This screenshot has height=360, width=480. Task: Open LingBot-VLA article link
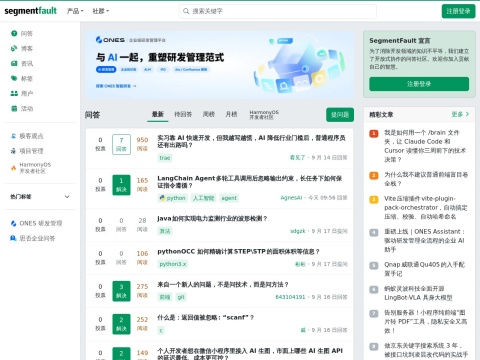point(418,293)
